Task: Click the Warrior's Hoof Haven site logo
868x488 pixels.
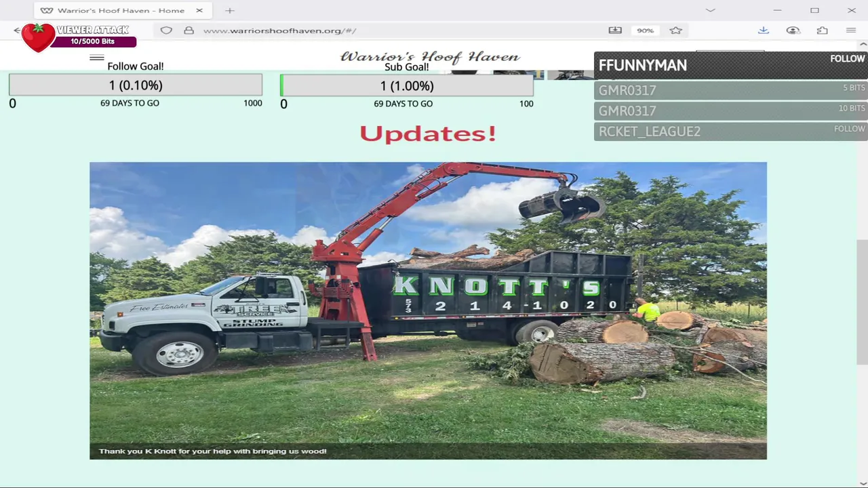Action: pyautogui.click(x=430, y=57)
